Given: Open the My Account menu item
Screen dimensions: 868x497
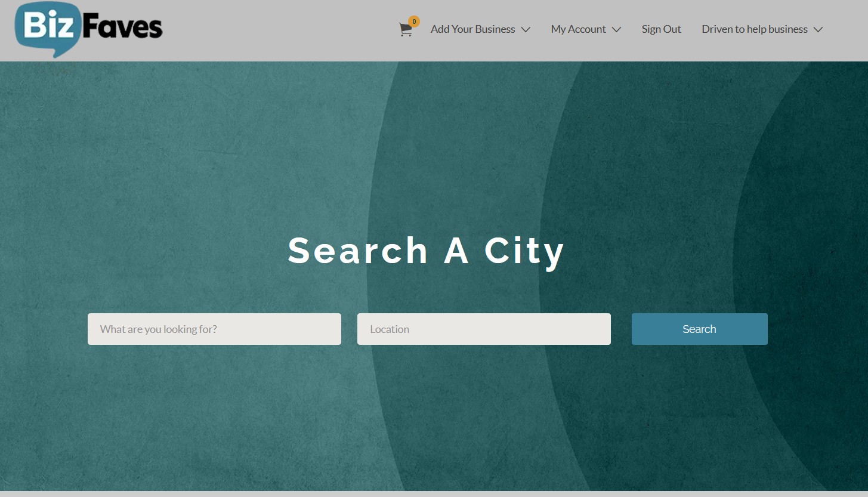Looking at the screenshot, I should pos(578,29).
